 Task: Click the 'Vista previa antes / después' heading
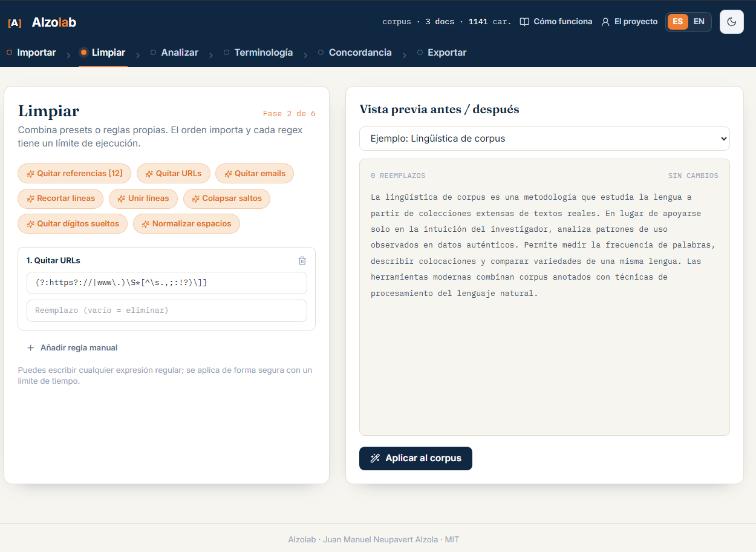click(x=439, y=110)
